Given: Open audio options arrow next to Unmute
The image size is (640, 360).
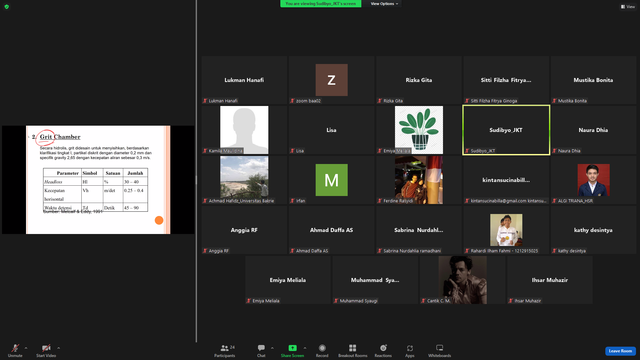Looking at the screenshot, I should [x=26, y=348].
